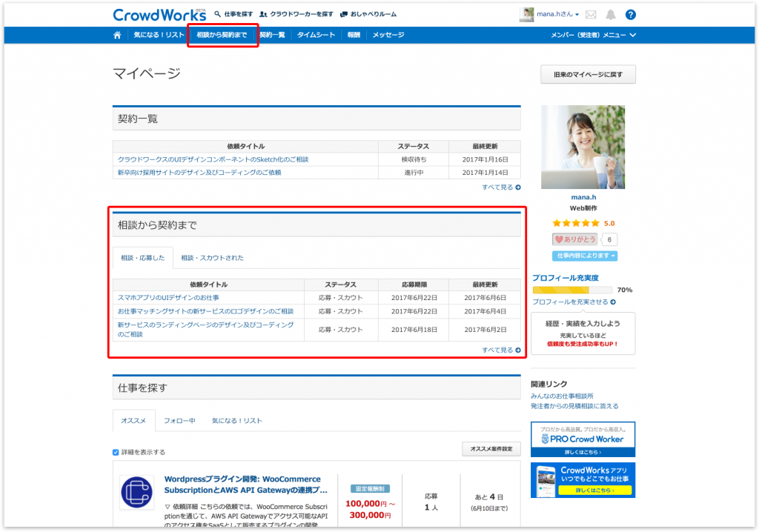Click the 旧来のマイページに戻す button
Image resolution: width=759 pixels, height=532 pixels.
(588, 75)
